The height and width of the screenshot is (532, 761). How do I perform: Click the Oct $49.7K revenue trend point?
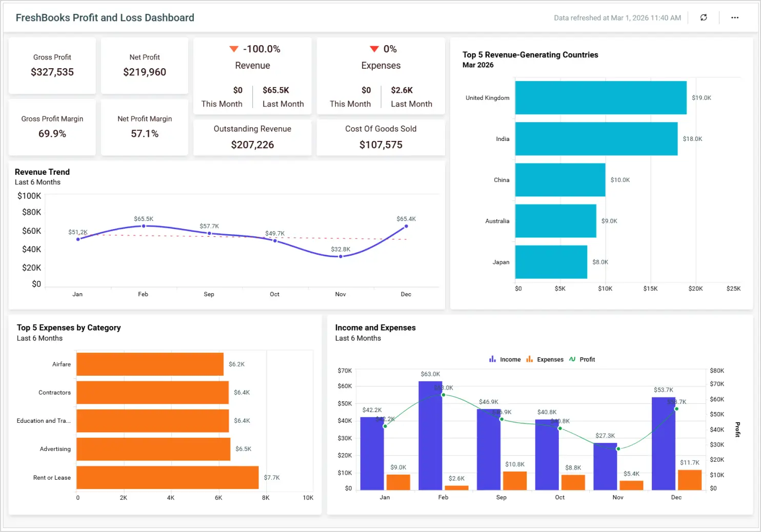click(275, 240)
